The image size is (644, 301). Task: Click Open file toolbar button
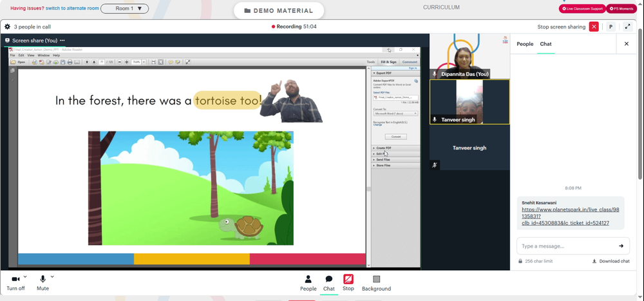tap(18, 62)
